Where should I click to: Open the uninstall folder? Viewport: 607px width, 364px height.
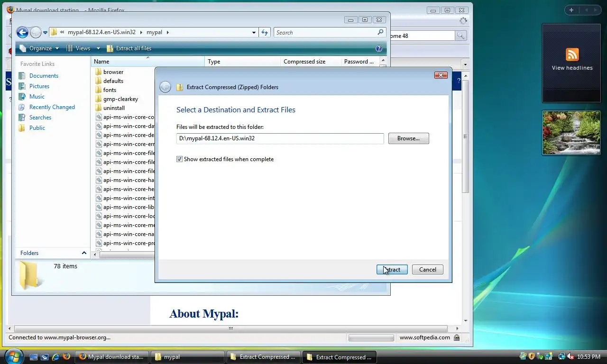[x=114, y=108]
